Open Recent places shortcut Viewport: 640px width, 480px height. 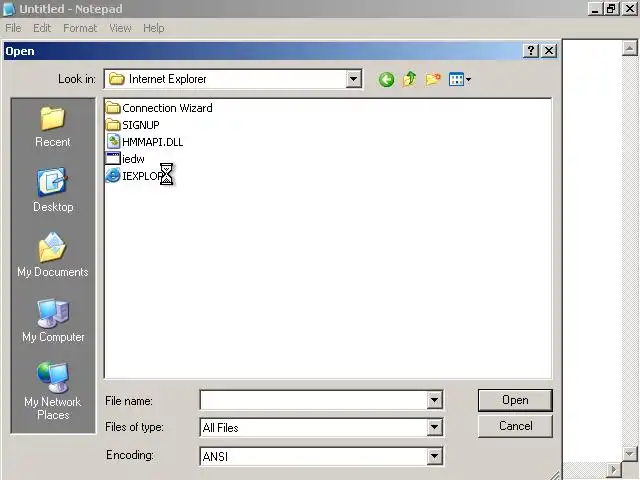[x=53, y=127]
